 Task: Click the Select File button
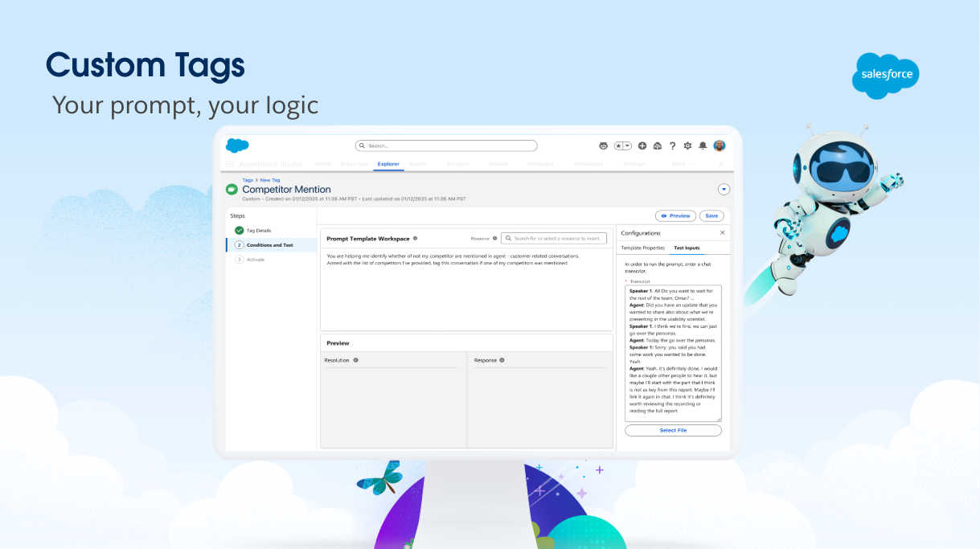(673, 431)
